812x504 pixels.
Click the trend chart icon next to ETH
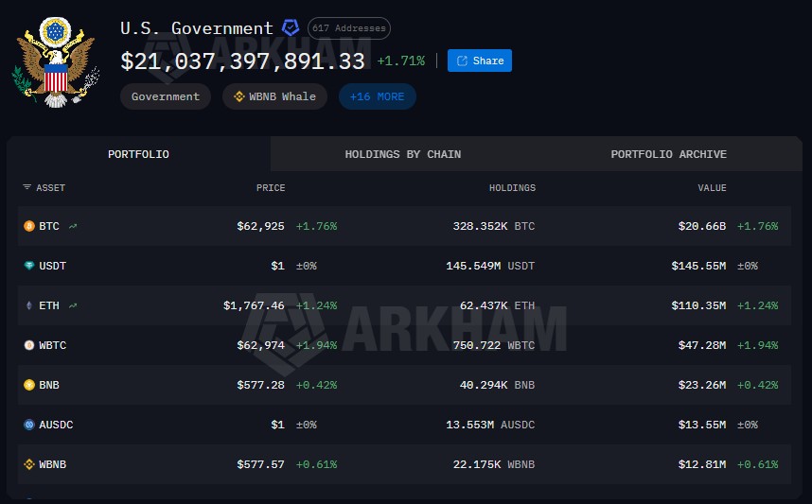(73, 305)
